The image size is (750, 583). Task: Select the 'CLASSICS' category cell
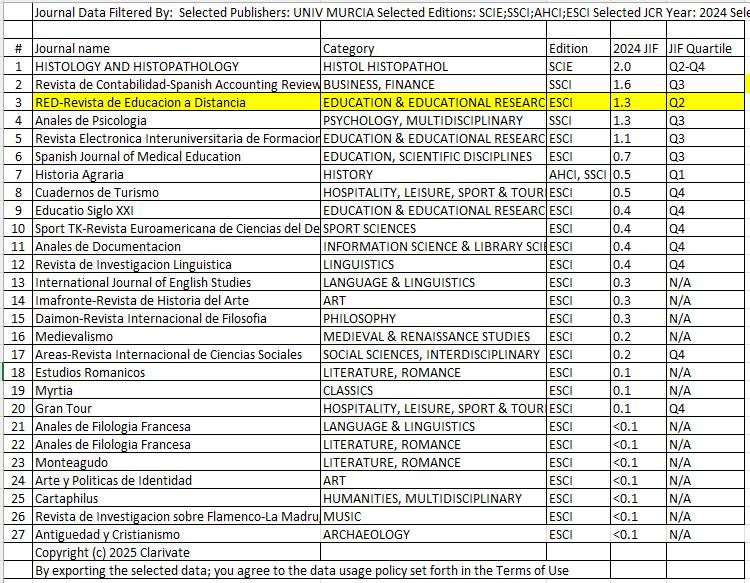pyautogui.click(x=433, y=391)
